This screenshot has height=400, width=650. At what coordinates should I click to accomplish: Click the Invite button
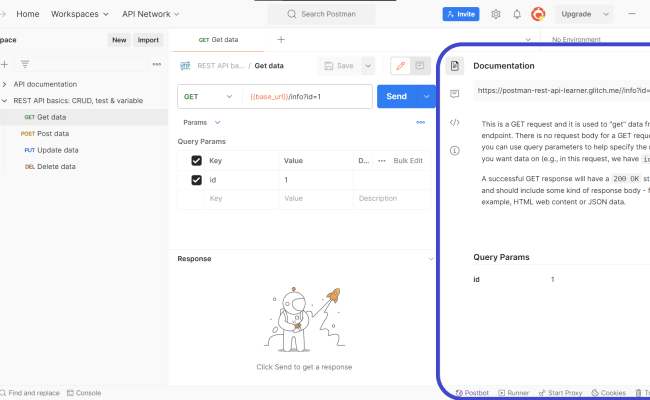461,14
